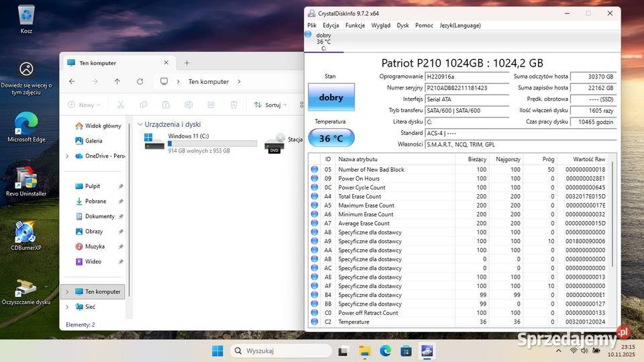Open a new Explorer tab with the plus
Image resolution: width=644 pixels, height=362 pixels.
(x=187, y=63)
